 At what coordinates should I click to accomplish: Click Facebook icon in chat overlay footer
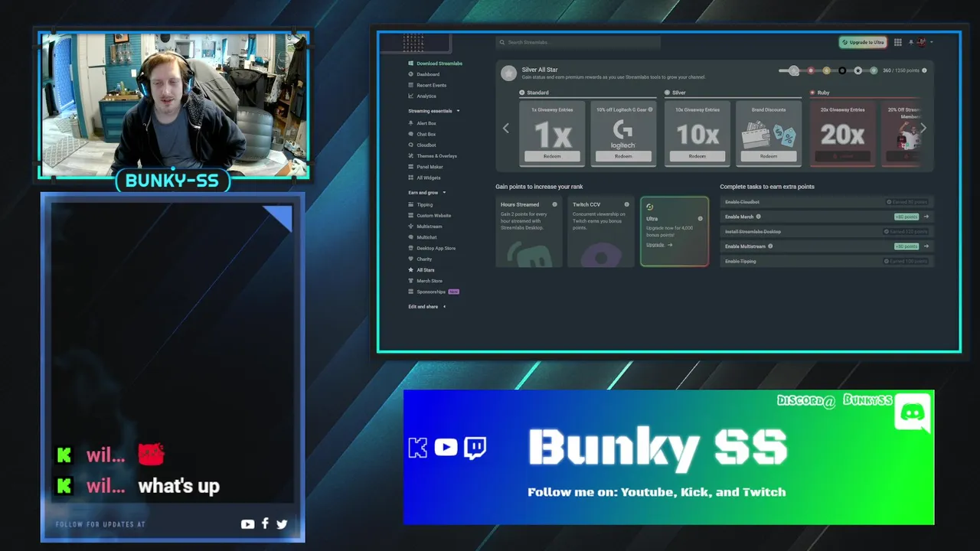click(x=265, y=523)
